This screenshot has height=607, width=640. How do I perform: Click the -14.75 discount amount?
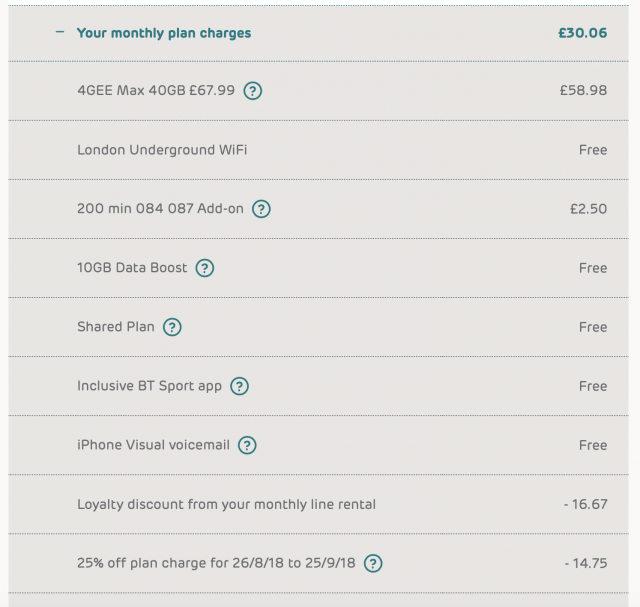(x=585, y=563)
